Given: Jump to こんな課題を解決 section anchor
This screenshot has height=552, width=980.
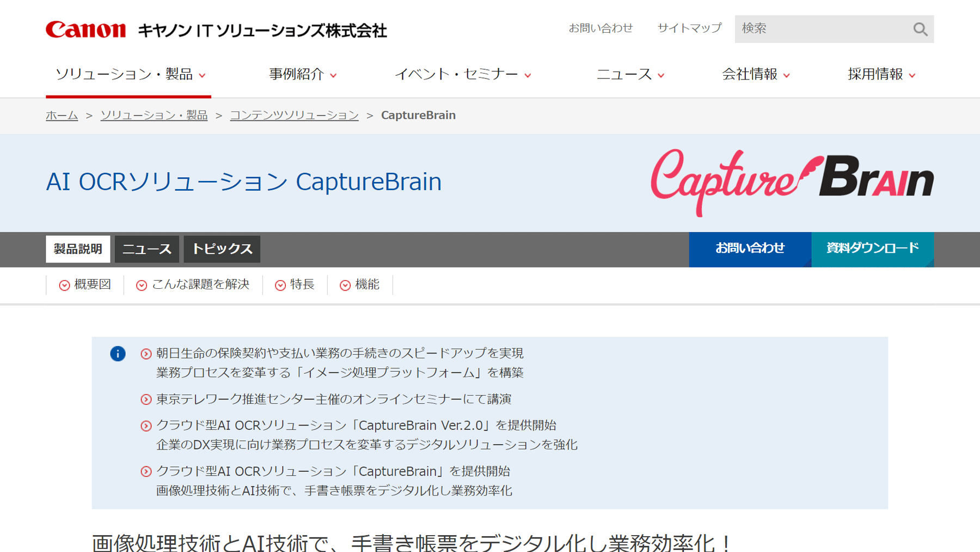Looking at the screenshot, I should pos(201,284).
